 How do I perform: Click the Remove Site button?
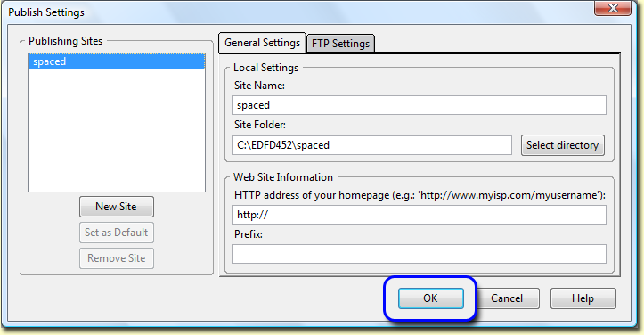(116, 258)
